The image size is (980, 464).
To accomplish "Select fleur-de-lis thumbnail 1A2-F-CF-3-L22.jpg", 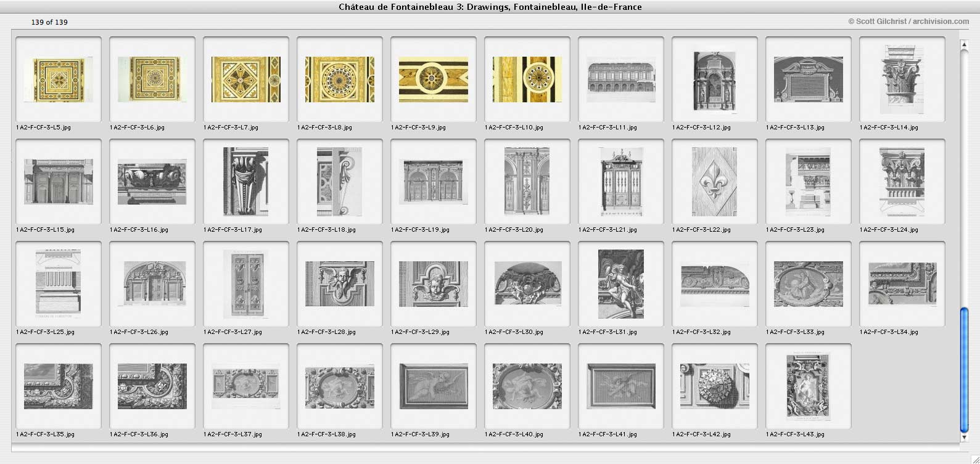I will point(715,182).
